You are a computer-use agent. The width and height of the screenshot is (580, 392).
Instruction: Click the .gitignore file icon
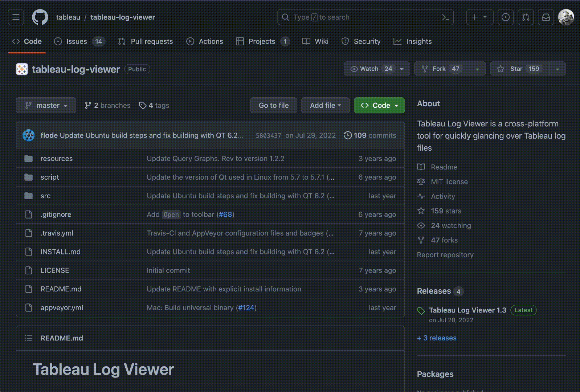(29, 215)
